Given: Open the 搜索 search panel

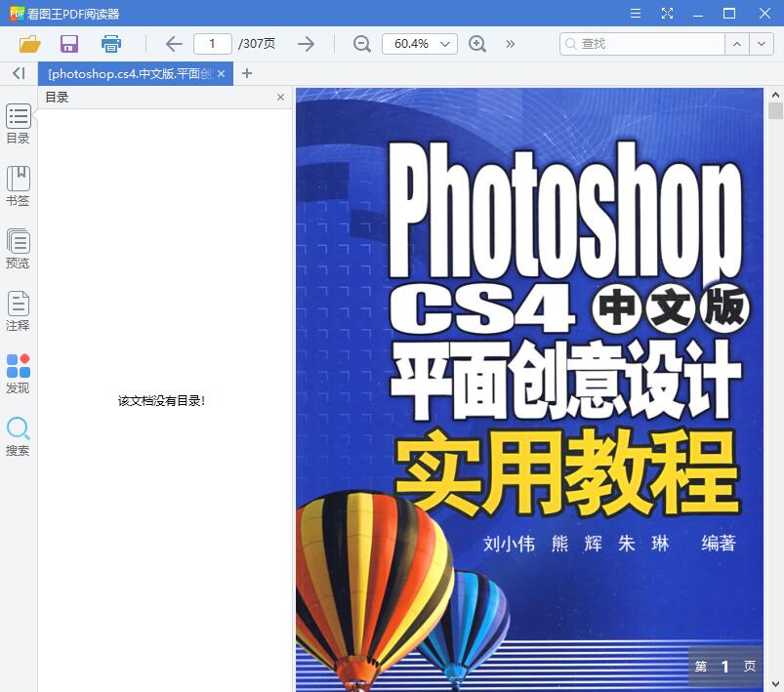Looking at the screenshot, I should coord(18,436).
